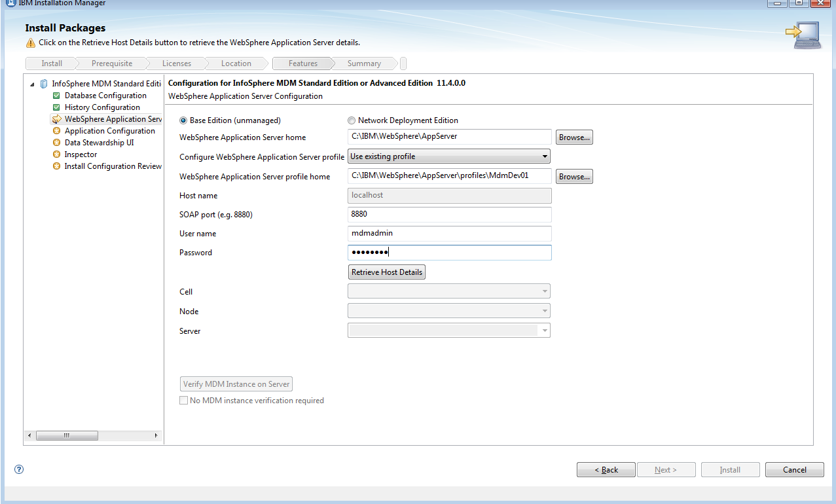Click the Cancel button
The width and height of the screenshot is (836, 504).
[x=795, y=470]
